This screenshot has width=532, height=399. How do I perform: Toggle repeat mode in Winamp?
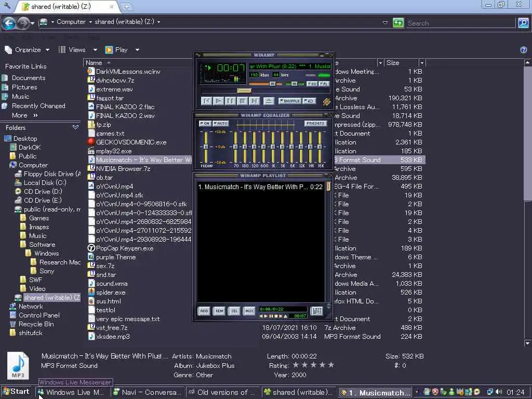[x=309, y=101]
